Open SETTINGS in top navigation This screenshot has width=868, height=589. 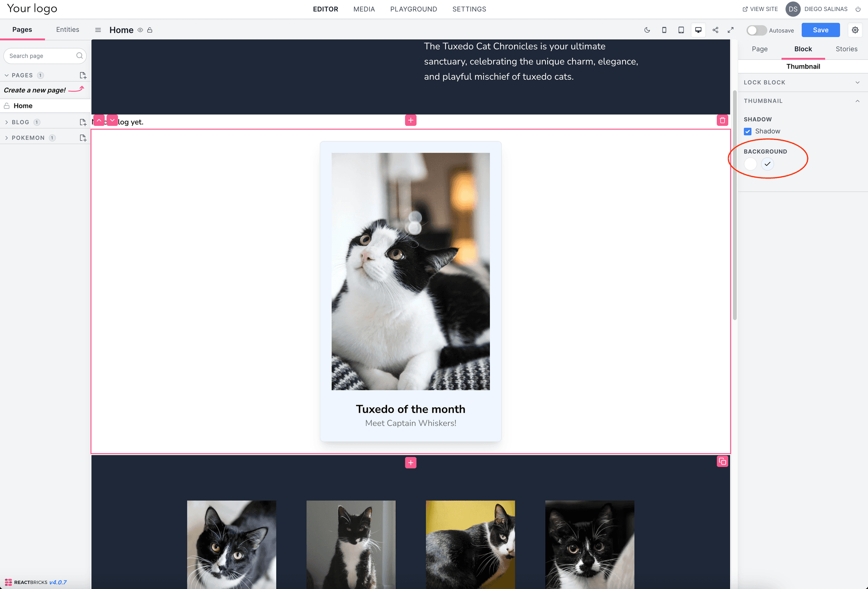tap(469, 9)
